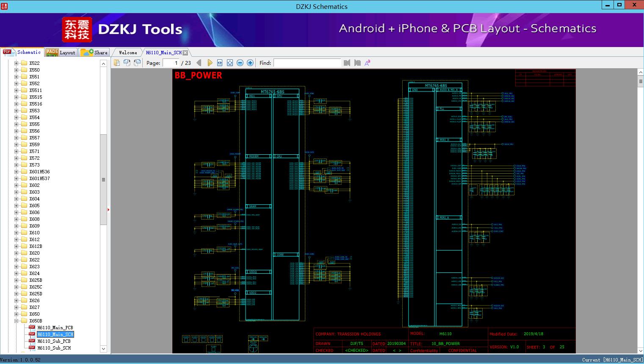The height and width of the screenshot is (364, 644).
Task: Open the Share tab
Action: [x=94, y=53]
